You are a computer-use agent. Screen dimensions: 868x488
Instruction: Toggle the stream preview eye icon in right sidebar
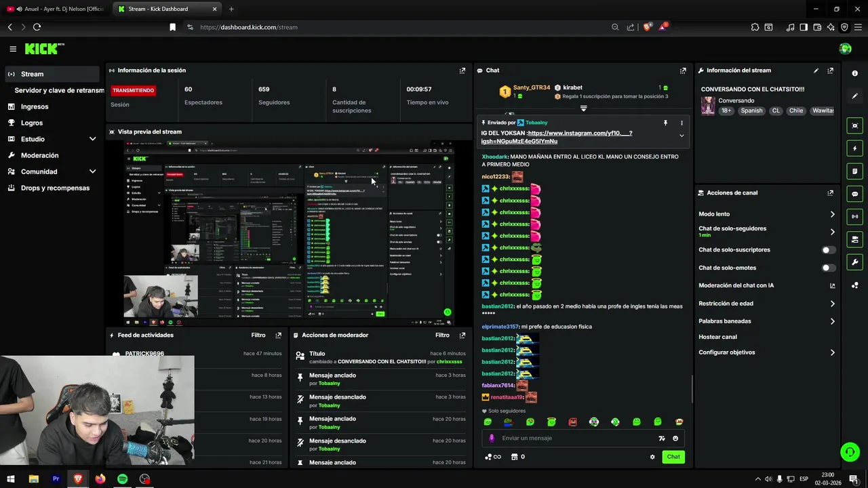(854, 125)
